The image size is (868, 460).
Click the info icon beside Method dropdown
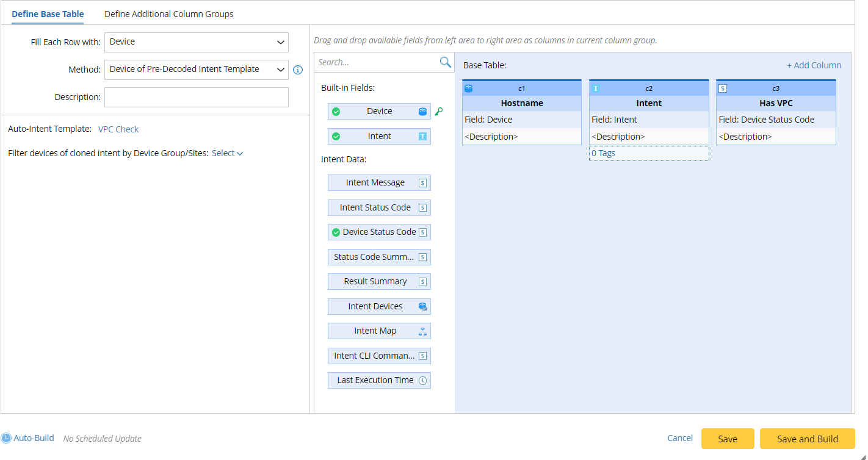(x=298, y=70)
